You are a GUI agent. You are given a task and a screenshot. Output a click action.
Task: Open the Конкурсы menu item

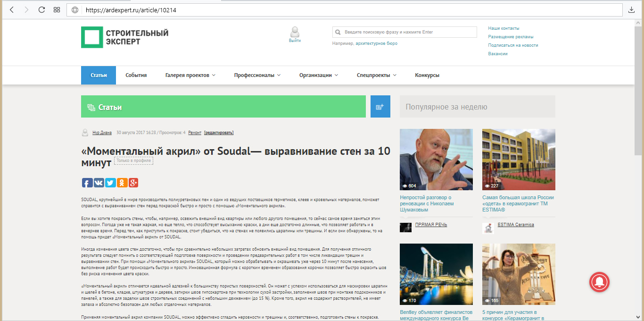coord(427,75)
